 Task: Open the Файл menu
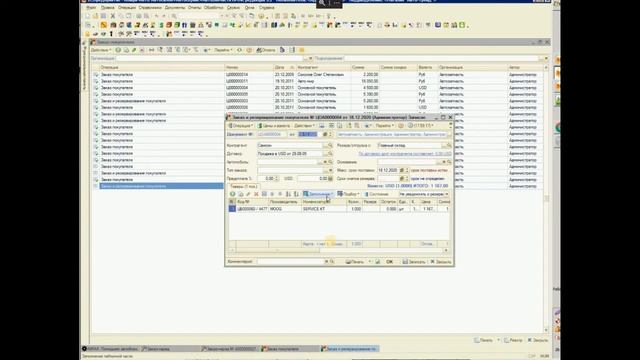[91, 7]
